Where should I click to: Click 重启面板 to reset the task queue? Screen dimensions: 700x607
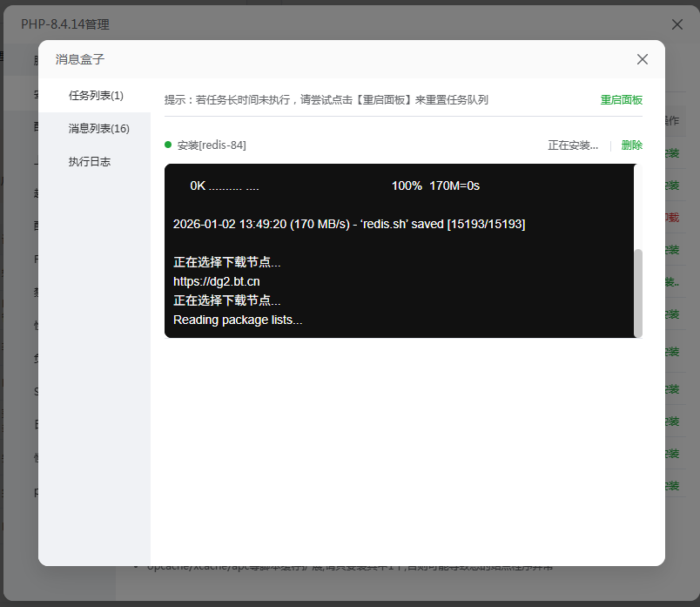(x=622, y=100)
